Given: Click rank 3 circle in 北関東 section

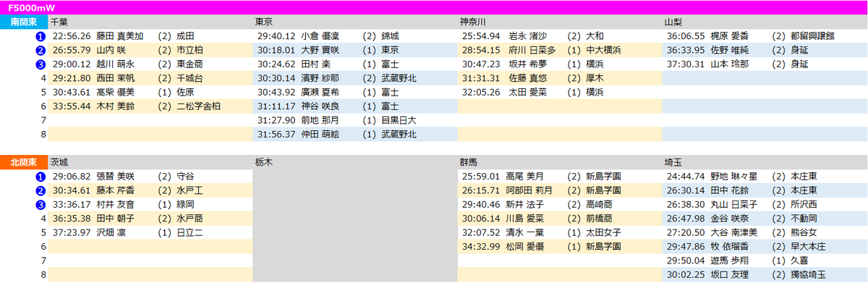Looking at the screenshot, I should [x=41, y=205].
